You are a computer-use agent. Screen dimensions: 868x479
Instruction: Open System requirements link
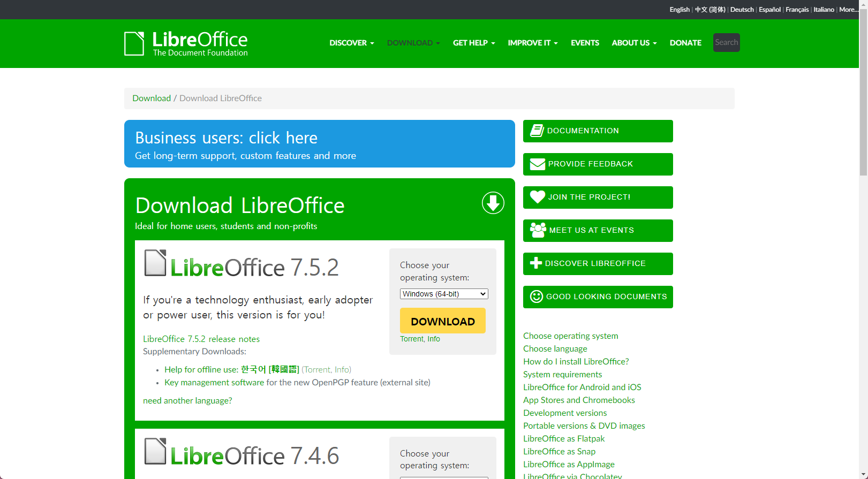(563, 374)
